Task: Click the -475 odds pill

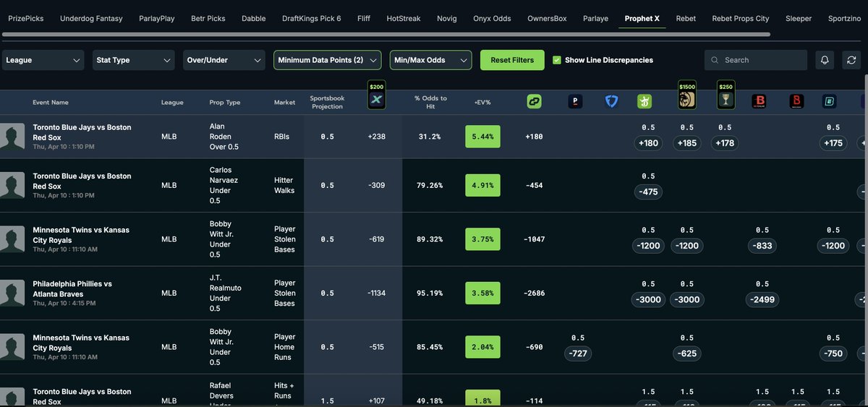Action: click(648, 192)
